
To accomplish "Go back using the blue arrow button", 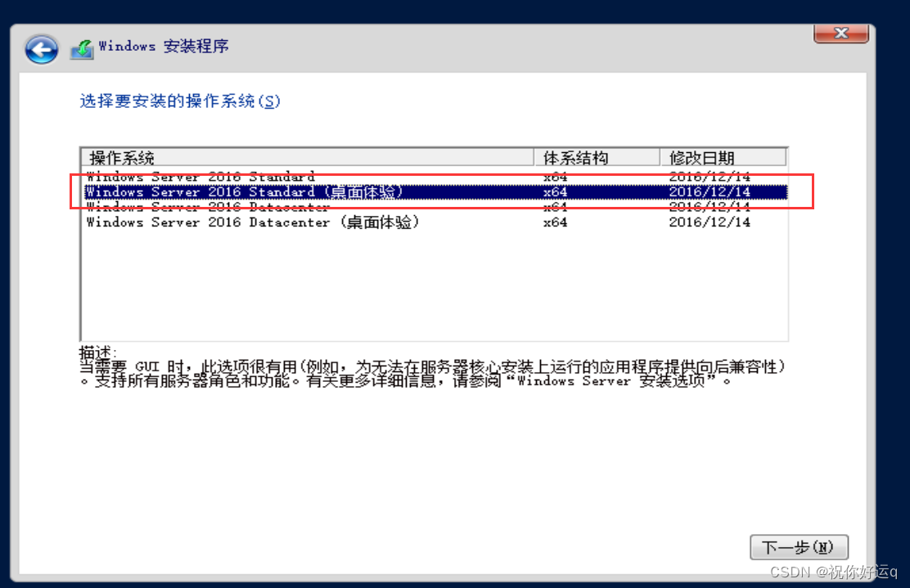I will pos(41,49).
